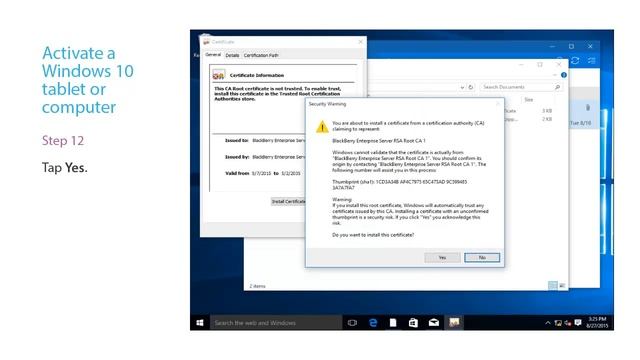Click the magnifier icon in Search Documents box

coord(558,87)
